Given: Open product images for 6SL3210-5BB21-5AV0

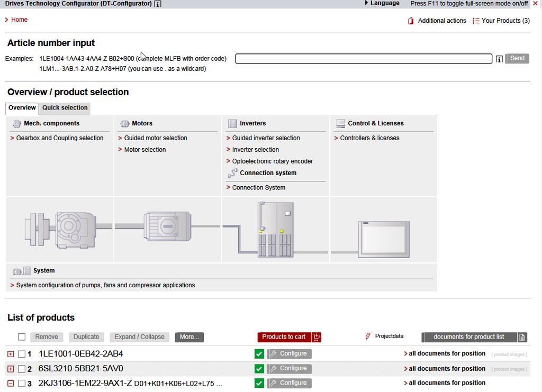Looking at the screenshot, I should (x=509, y=370).
